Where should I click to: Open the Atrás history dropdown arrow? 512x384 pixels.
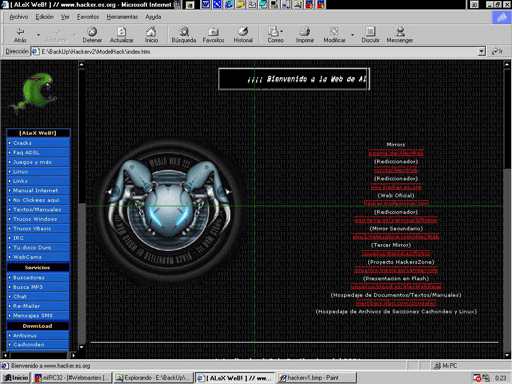click(x=38, y=35)
